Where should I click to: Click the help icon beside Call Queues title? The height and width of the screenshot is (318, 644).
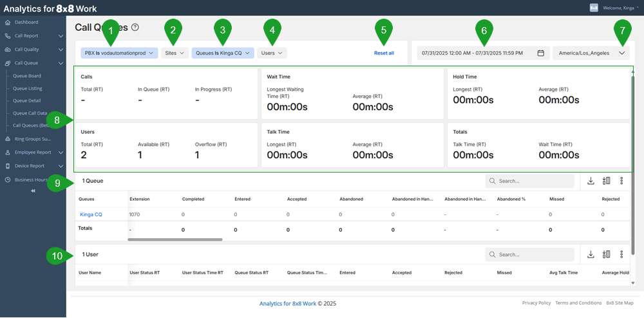coord(135,28)
